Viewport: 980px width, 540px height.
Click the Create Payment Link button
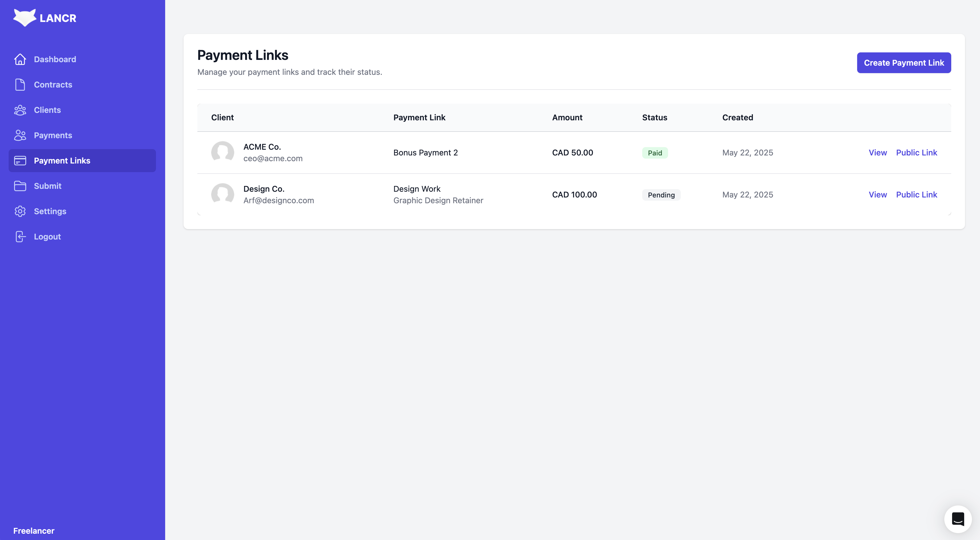[904, 62]
